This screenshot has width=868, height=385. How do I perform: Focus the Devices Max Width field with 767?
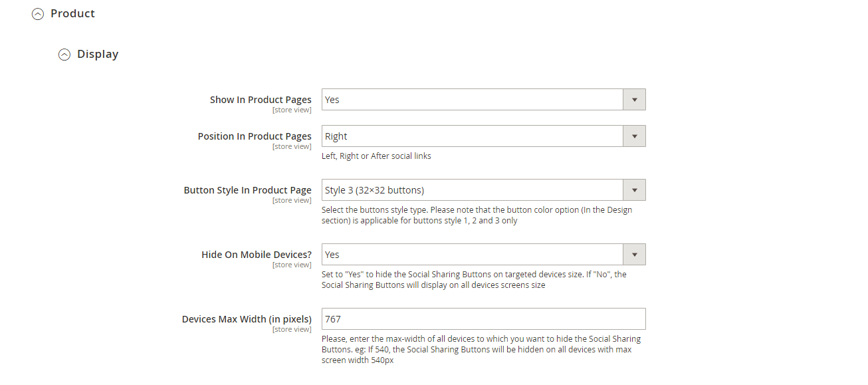coord(484,319)
